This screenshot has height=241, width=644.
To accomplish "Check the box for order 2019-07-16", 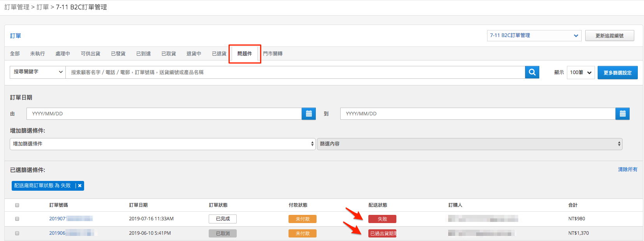I will pos(17,219).
